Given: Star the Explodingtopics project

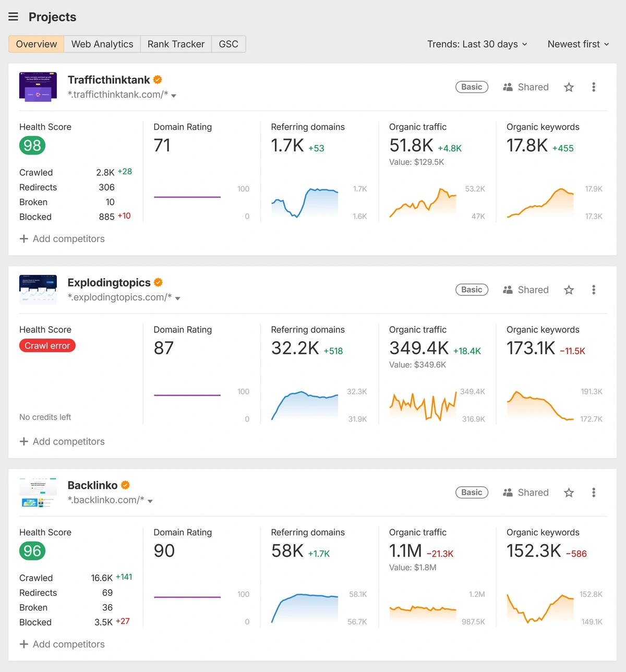Looking at the screenshot, I should pyautogui.click(x=569, y=290).
